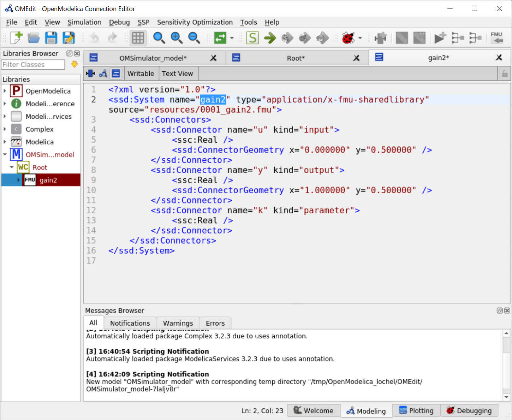Open the Simulation menu
Viewport: 512px width, 420px height.
[84, 22]
